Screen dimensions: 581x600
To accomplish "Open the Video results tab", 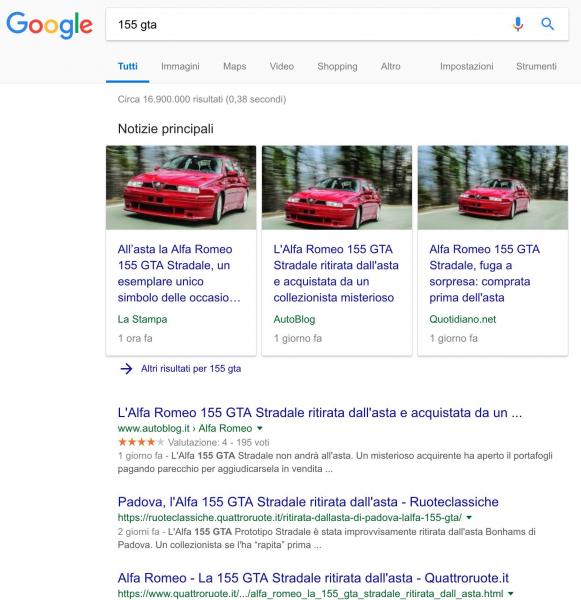I will (x=282, y=67).
